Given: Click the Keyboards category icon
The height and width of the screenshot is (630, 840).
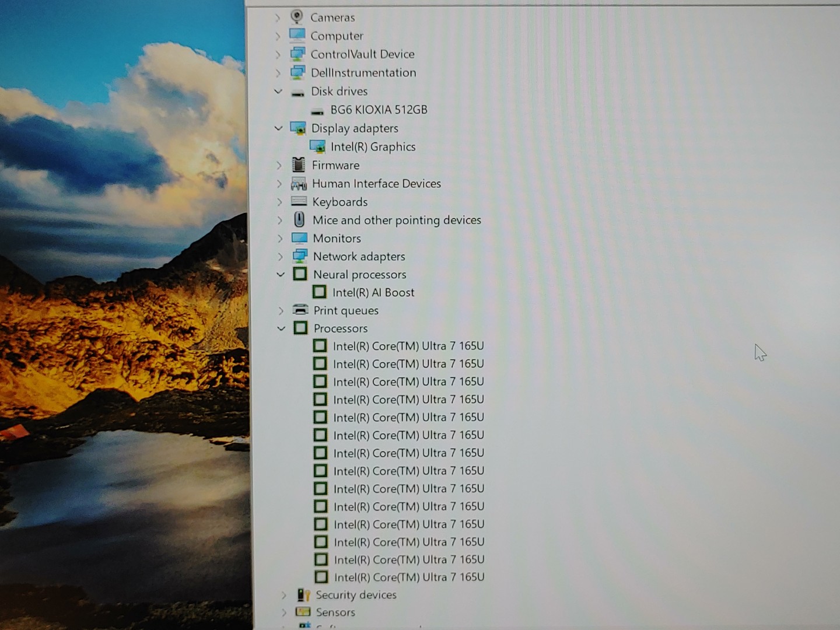Looking at the screenshot, I should click(299, 202).
